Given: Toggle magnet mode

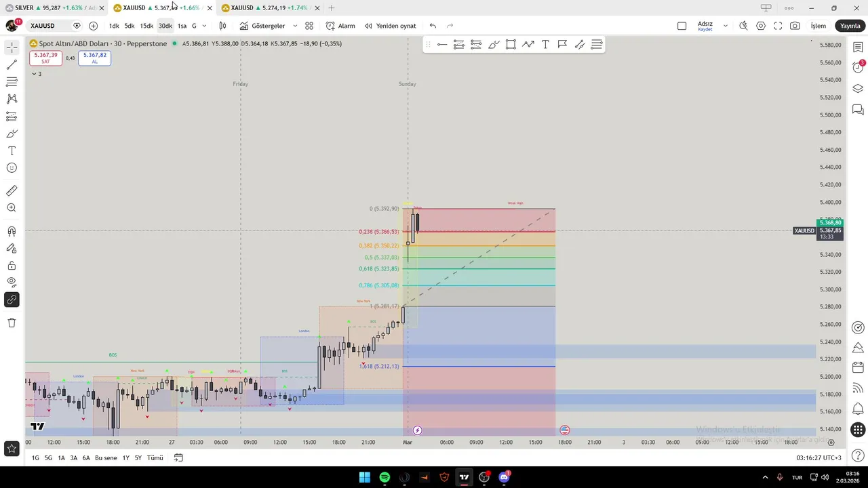Looking at the screenshot, I should click(x=12, y=232).
